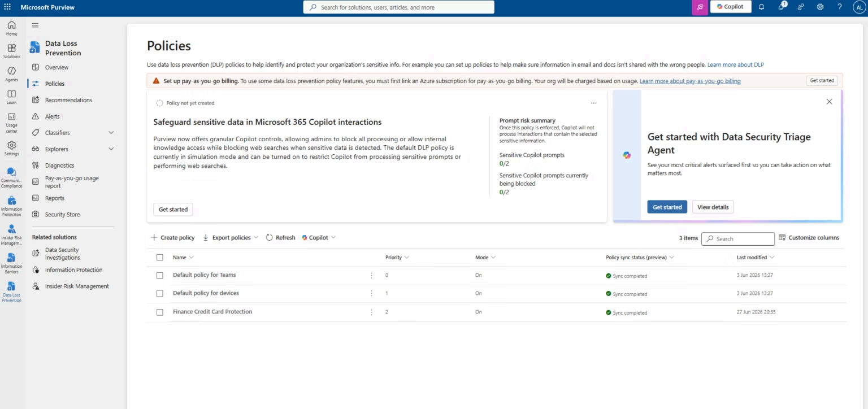The image size is (868, 409).
Task: Open Communication Compliance from left rail
Action: [x=11, y=177]
